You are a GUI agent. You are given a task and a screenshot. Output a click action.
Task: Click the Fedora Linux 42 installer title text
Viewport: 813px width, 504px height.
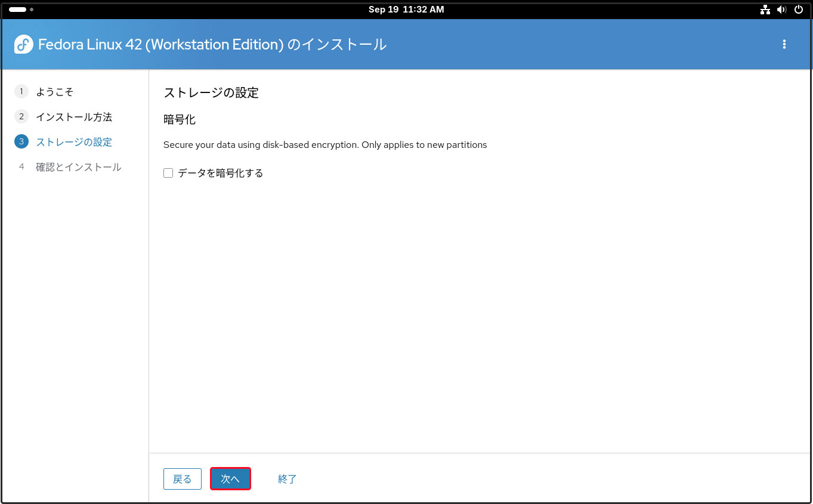pos(212,45)
